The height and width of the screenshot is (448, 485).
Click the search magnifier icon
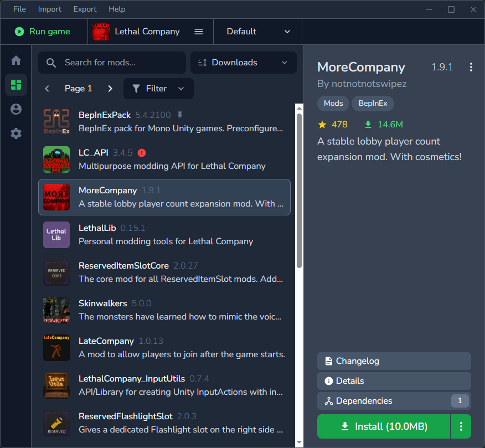click(51, 63)
